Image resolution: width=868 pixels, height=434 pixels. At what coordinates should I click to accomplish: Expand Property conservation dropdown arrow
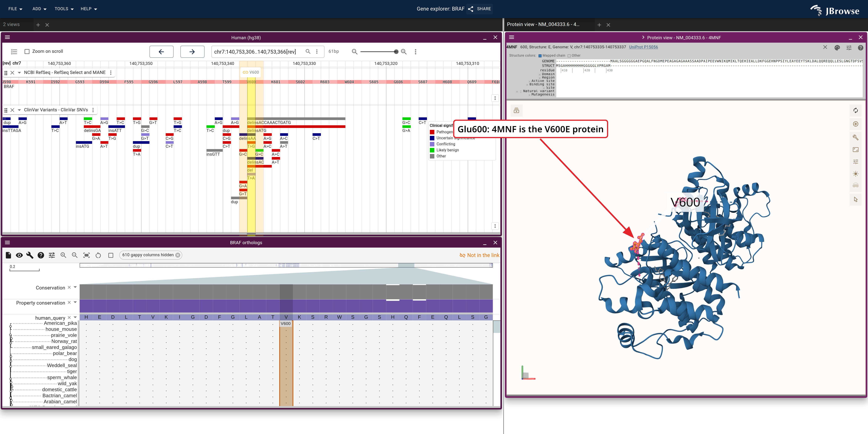coord(75,302)
